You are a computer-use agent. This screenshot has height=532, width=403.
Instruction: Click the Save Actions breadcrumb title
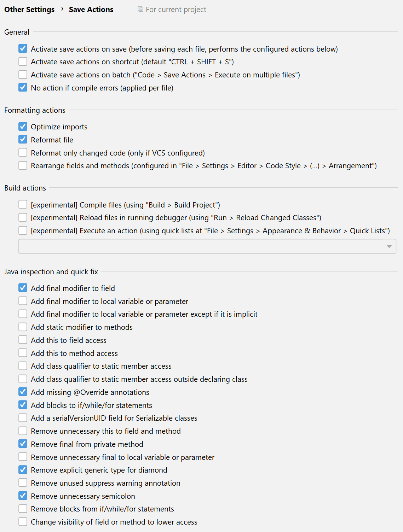tap(91, 10)
